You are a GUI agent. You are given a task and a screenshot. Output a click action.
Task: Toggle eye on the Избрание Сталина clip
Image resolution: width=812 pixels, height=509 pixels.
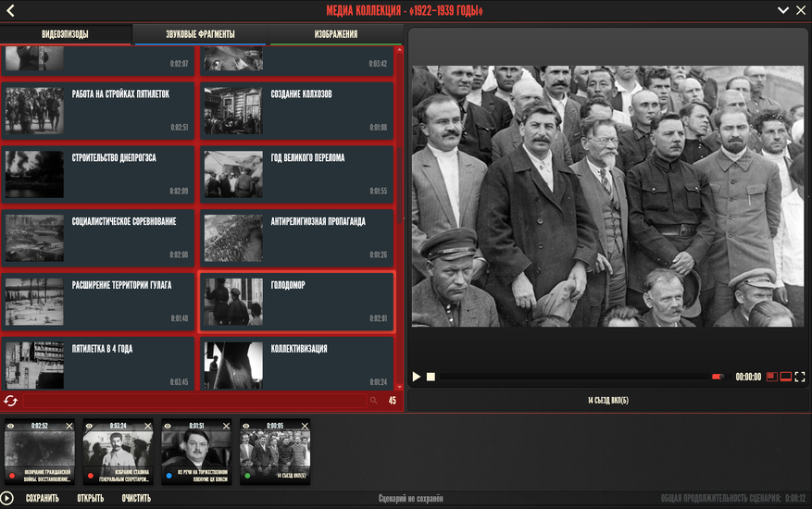point(89,426)
